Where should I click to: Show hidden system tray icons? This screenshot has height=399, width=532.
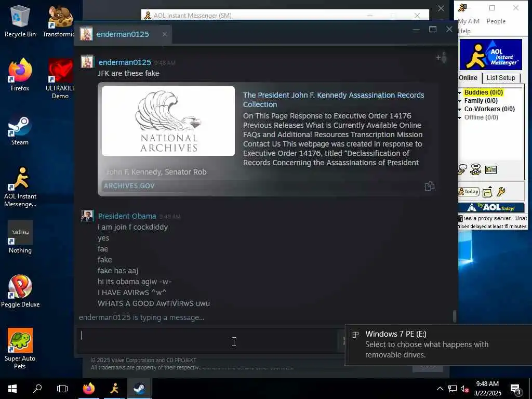click(x=440, y=389)
